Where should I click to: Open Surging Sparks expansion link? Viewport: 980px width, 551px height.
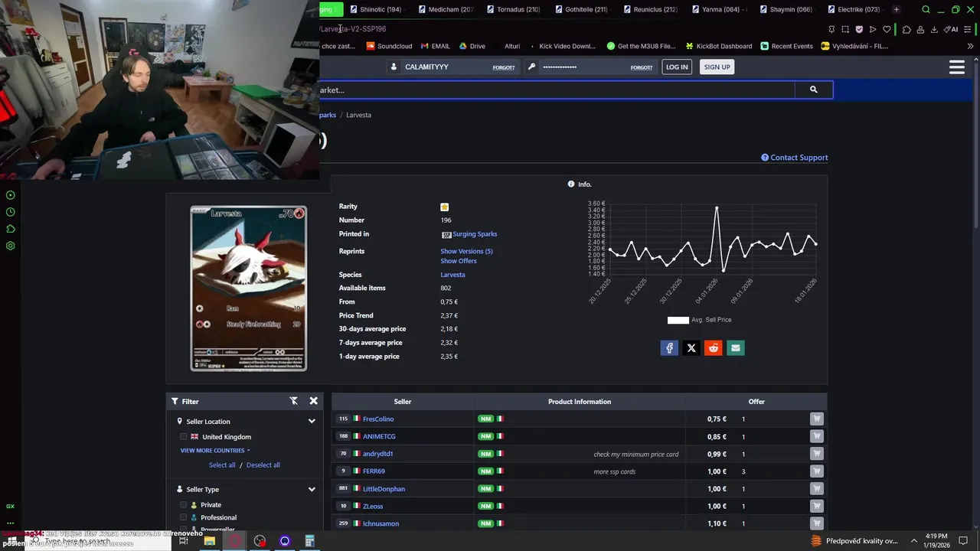(475, 234)
